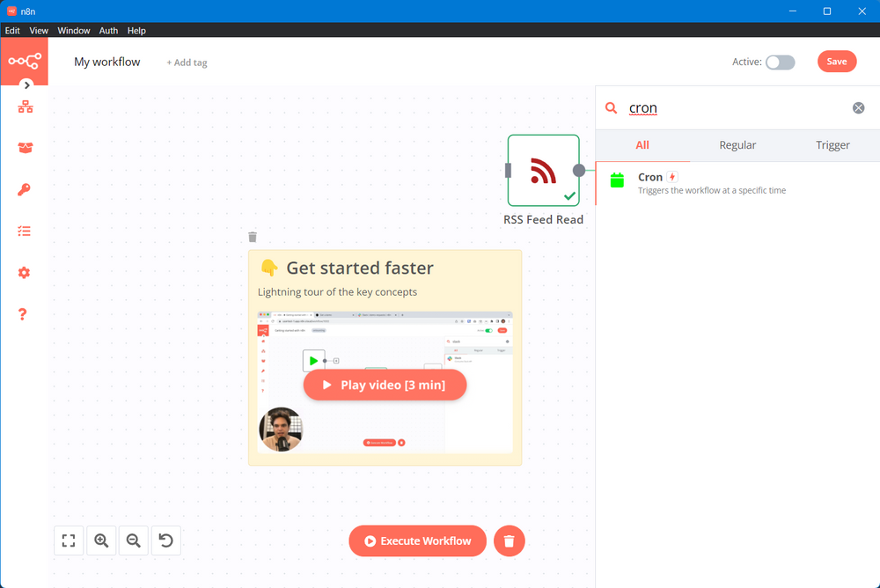880x588 pixels.
Task: Expand the left sidebar chevron
Action: click(27, 85)
